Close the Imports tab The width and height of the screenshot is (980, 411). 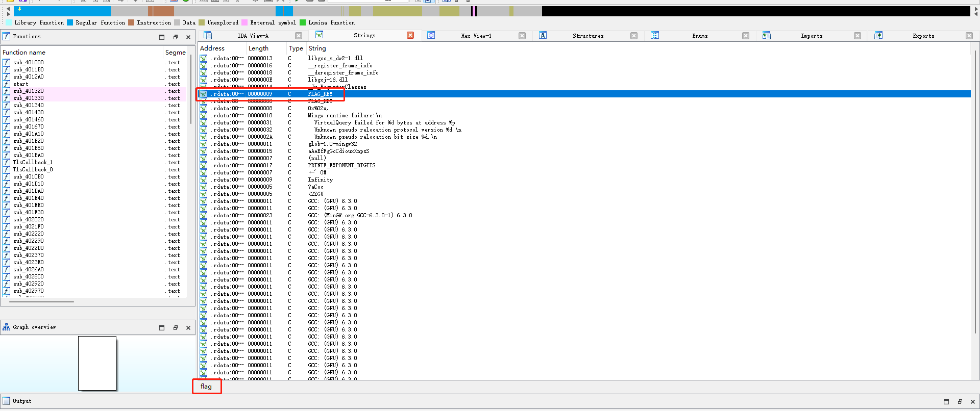857,36
